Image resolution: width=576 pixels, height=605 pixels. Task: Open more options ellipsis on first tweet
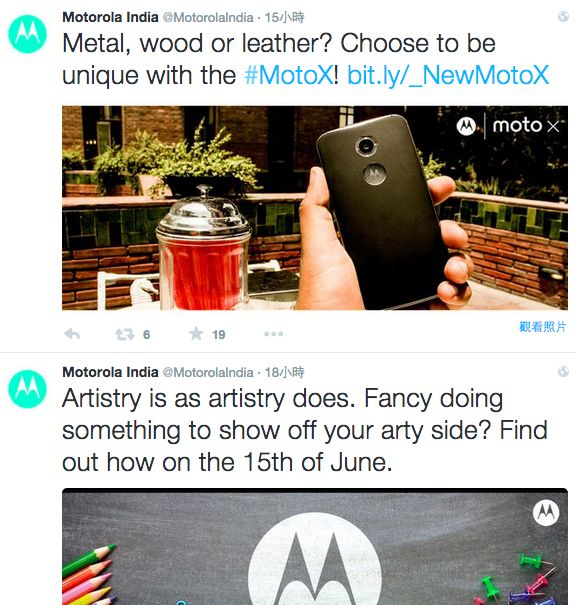click(274, 334)
